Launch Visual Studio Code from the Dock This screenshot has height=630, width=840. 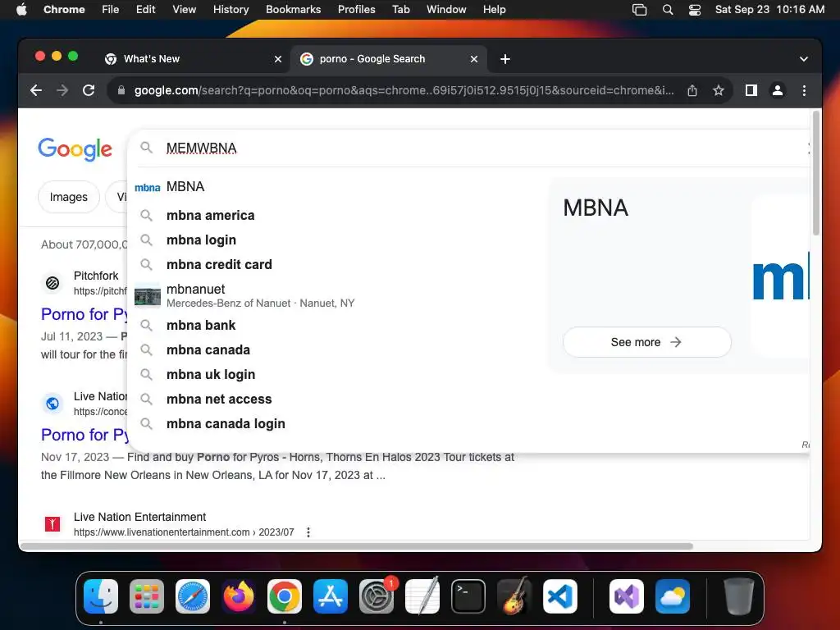(x=560, y=596)
